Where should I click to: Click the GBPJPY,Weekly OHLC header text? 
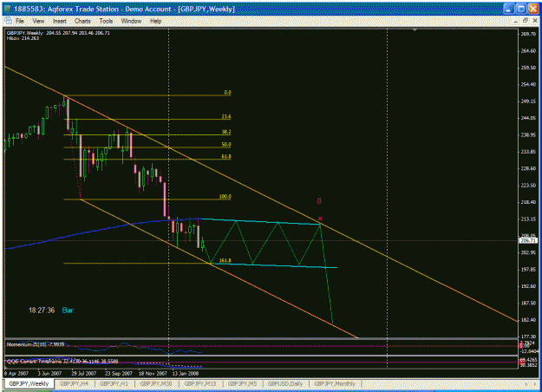click(58, 33)
